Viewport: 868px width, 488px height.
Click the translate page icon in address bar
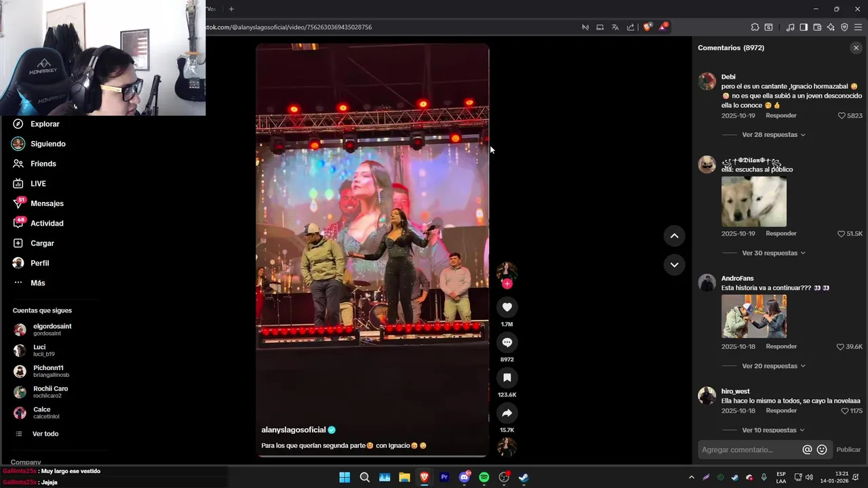[615, 27]
